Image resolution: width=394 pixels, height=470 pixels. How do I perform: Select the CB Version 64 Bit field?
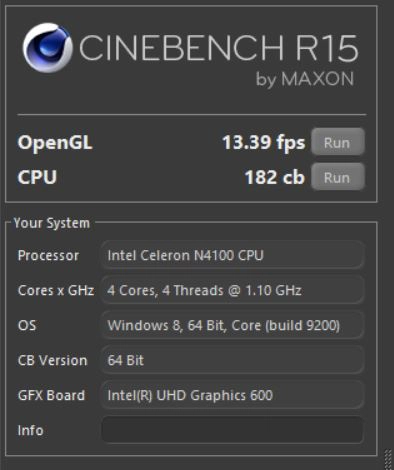(x=232, y=360)
